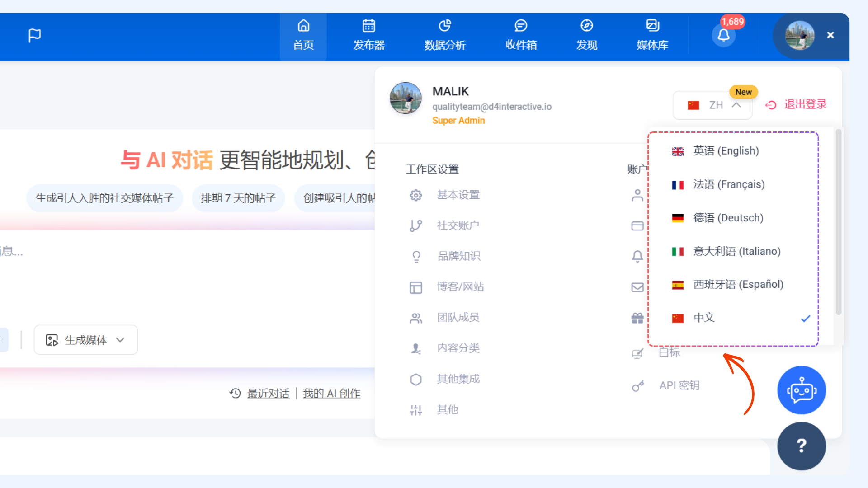Open 社交账户 social accounts settings
The height and width of the screenshot is (488, 868).
tap(458, 225)
